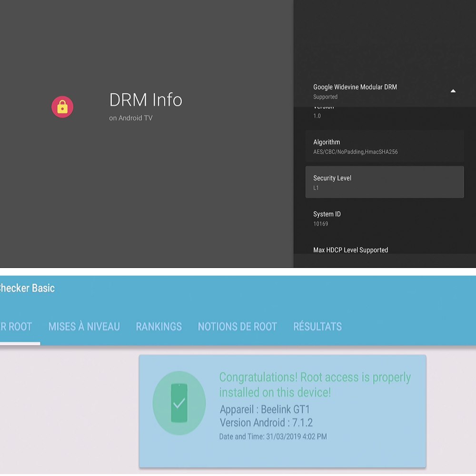Click the Version Android 7.1.2 text

tap(266, 423)
